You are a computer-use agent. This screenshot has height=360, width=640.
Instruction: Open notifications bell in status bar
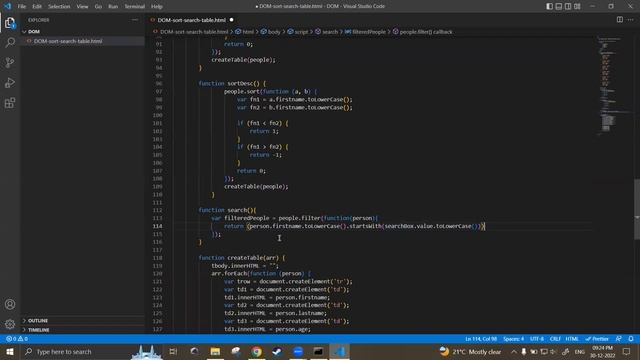coord(631,339)
